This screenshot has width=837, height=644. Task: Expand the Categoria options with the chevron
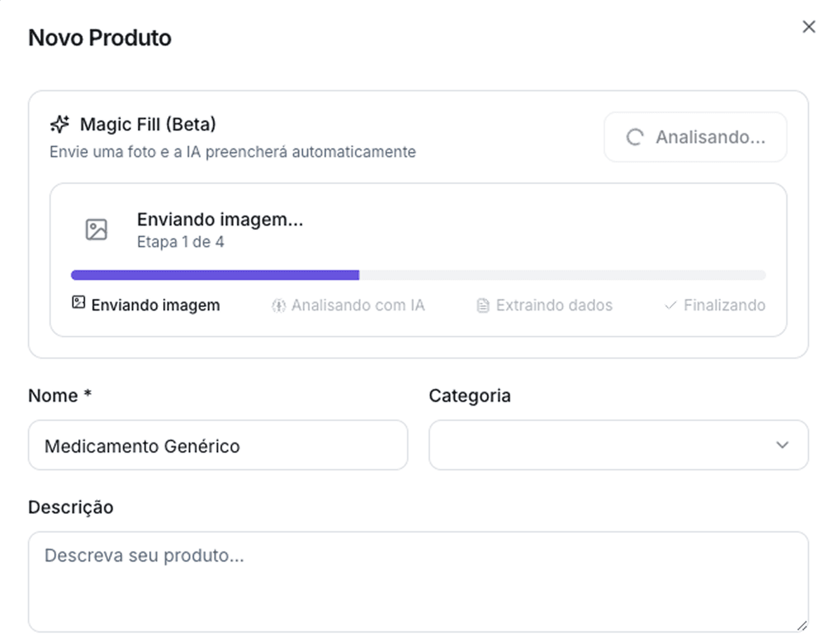click(781, 445)
